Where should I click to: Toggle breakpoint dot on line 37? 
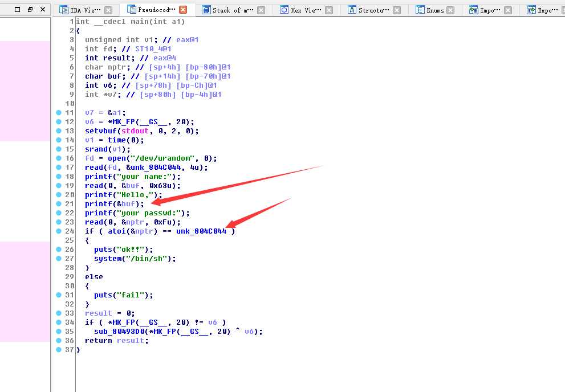tap(59, 349)
